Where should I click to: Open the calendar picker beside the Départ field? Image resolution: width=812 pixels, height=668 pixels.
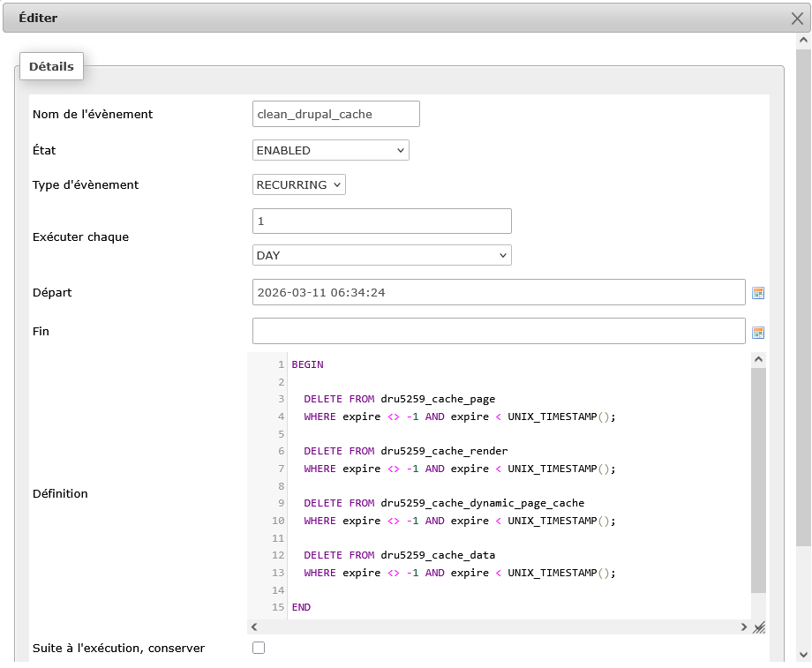tap(758, 292)
